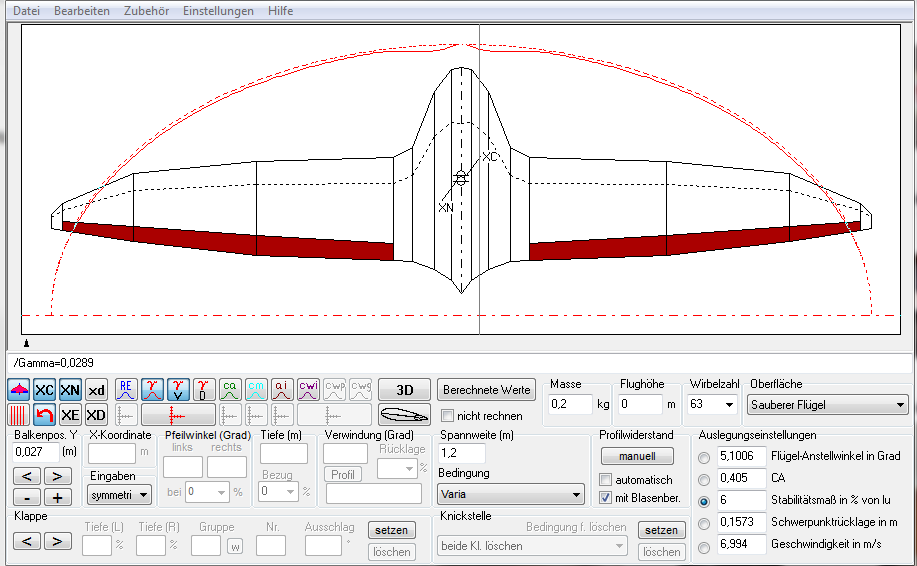Check the 'automatisch' profile drag option
Image resolution: width=917 pixels, height=566 pixels.
pyautogui.click(x=605, y=480)
